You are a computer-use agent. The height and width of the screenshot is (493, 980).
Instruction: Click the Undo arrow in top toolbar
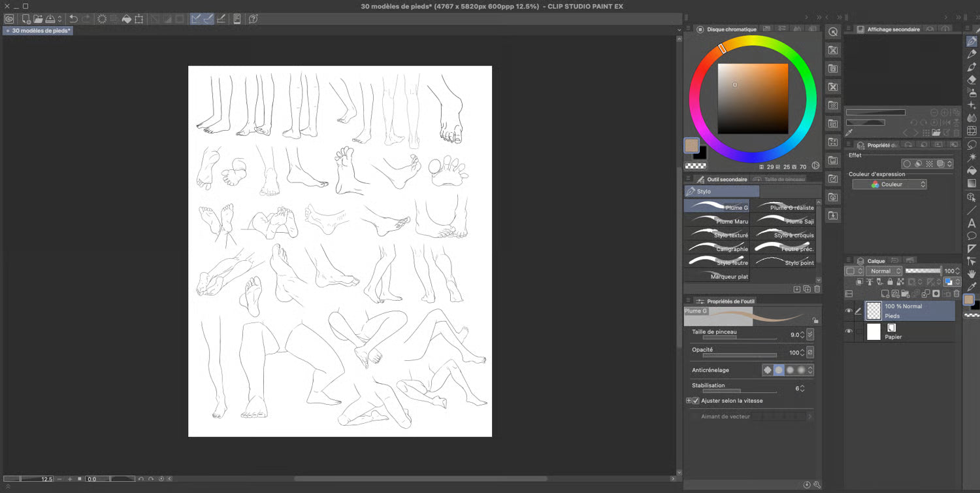coord(73,19)
